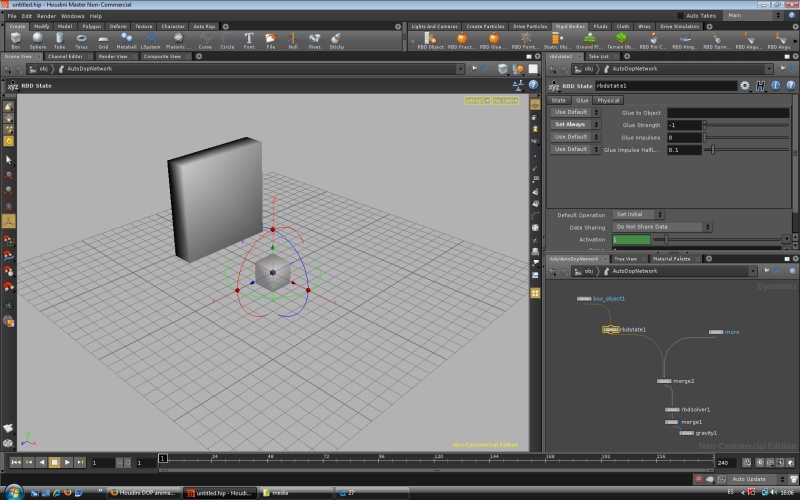Viewport: 800px width, 500px height.
Task: Choose the RBD Point Object tool
Action: [x=525, y=40]
